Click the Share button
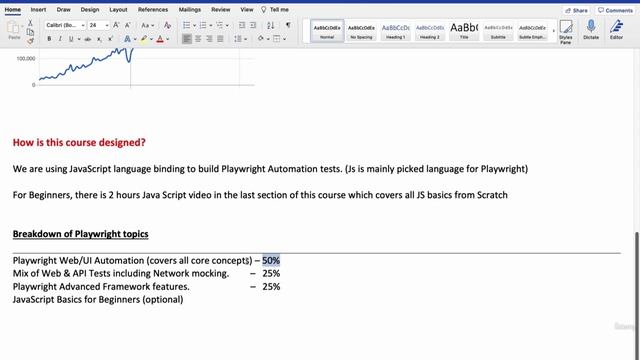 (576, 10)
